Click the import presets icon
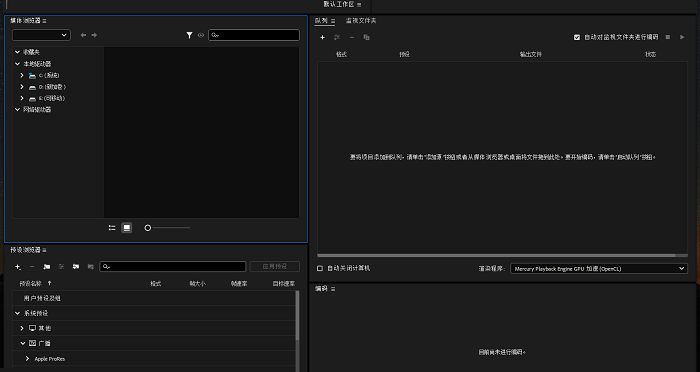 pos(76,267)
